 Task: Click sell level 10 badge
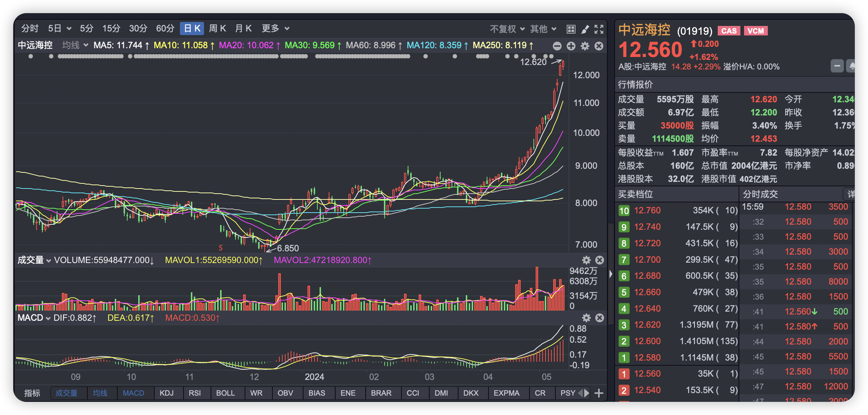[624, 211]
